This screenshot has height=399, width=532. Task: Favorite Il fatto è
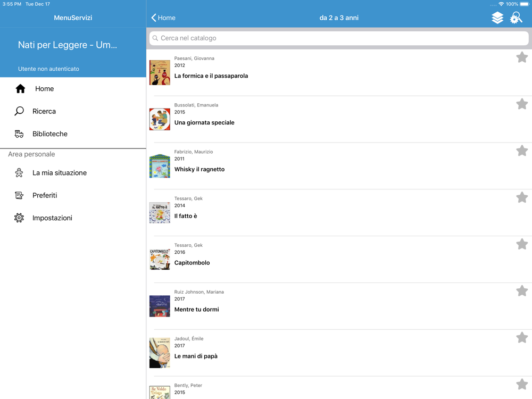point(522,197)
